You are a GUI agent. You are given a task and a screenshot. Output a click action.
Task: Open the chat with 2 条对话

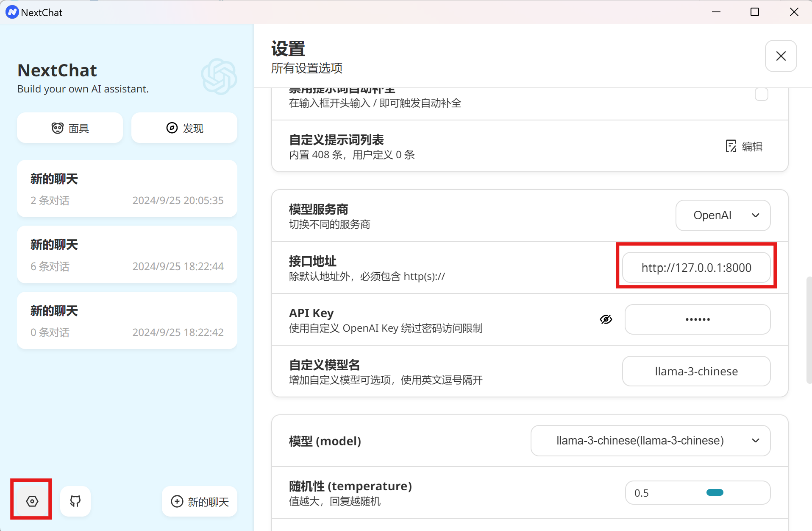(127, 189)
